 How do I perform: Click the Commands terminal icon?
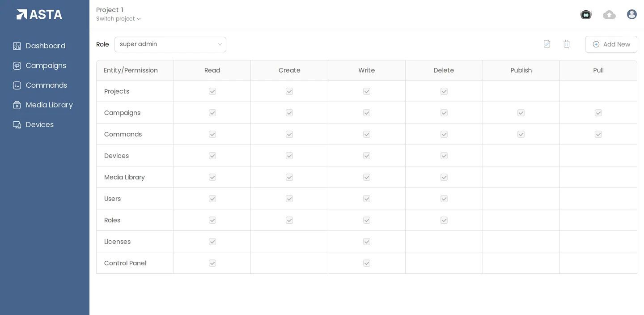point(17,85)
